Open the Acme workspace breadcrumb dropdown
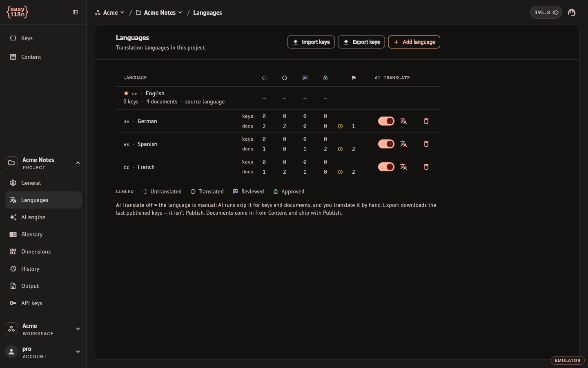The height and width of the screenshot is (368, 588). [x=109, y=13]
